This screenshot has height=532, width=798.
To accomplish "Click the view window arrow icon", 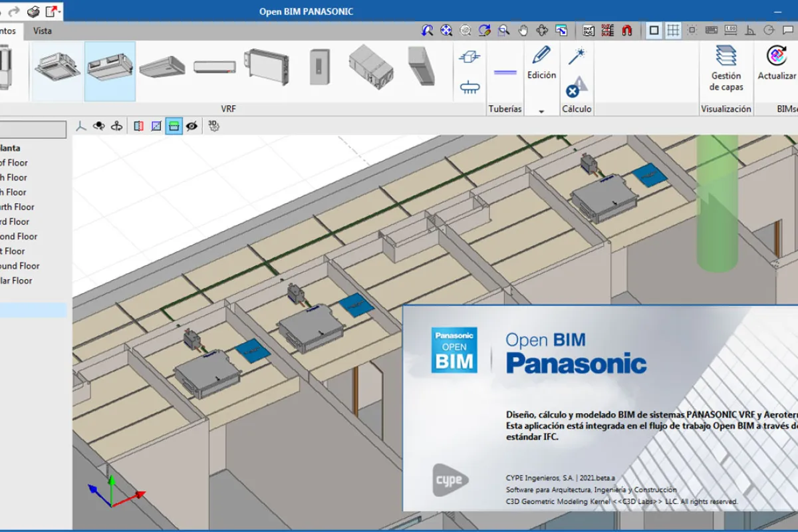I will point(561,30).
